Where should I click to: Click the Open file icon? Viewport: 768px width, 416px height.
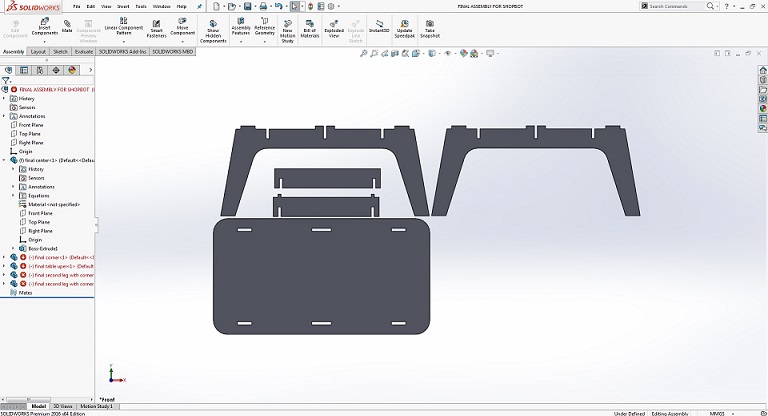click(x=232, y=6)
